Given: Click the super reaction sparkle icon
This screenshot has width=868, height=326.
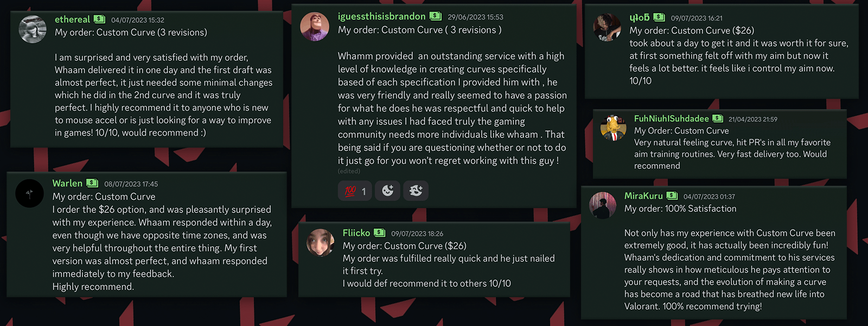Looking at the screenshot, I should 416,191.
